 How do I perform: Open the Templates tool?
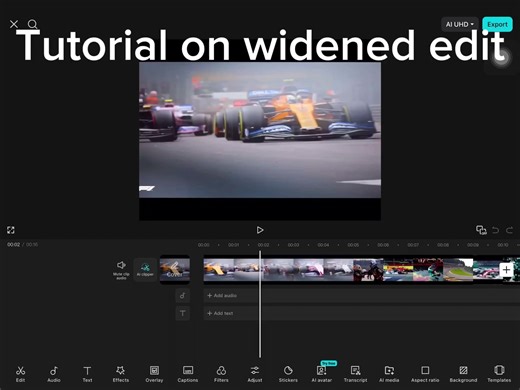coord(499,374)
